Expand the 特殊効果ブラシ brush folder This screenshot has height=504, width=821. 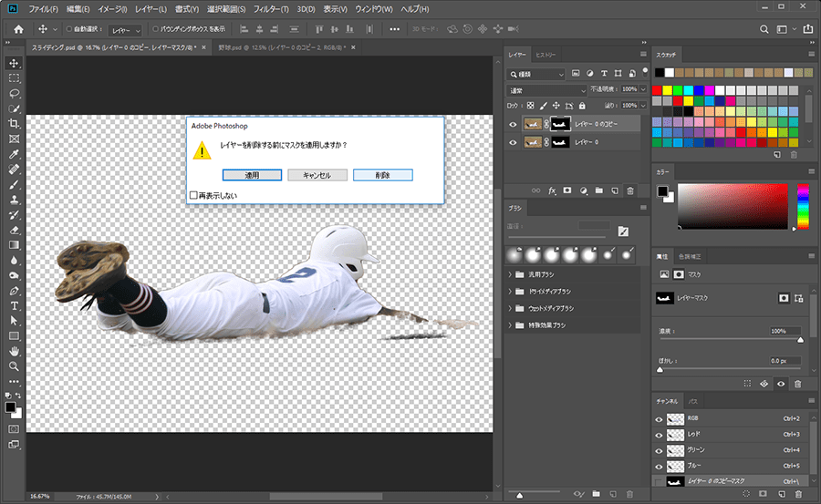[510, 324]
